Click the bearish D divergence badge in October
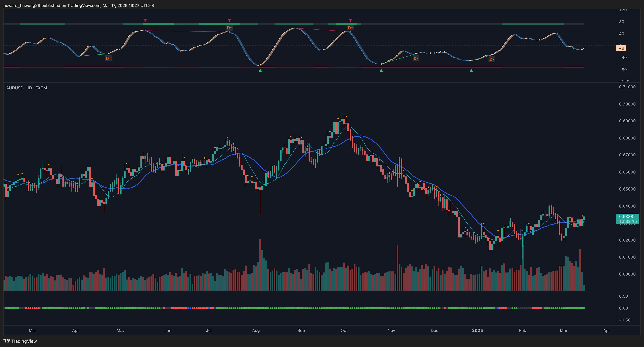This screenshot has height=347, width=644. click(350, 28)
